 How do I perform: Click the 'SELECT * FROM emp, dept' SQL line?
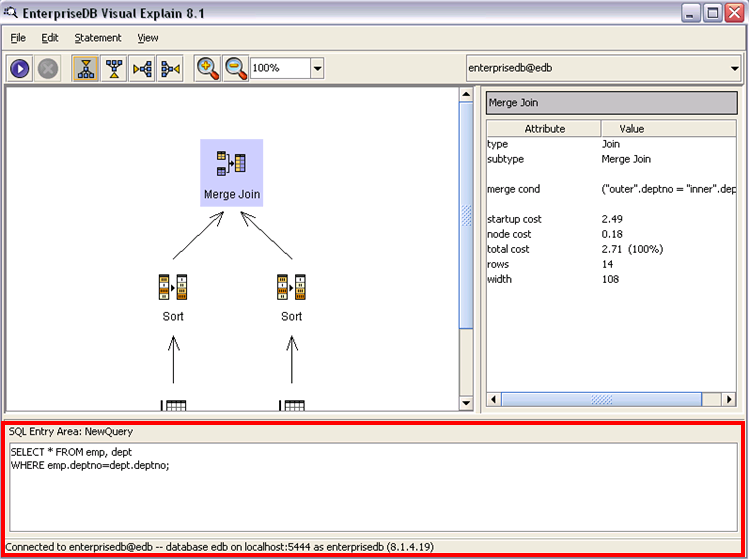point(71,452)
